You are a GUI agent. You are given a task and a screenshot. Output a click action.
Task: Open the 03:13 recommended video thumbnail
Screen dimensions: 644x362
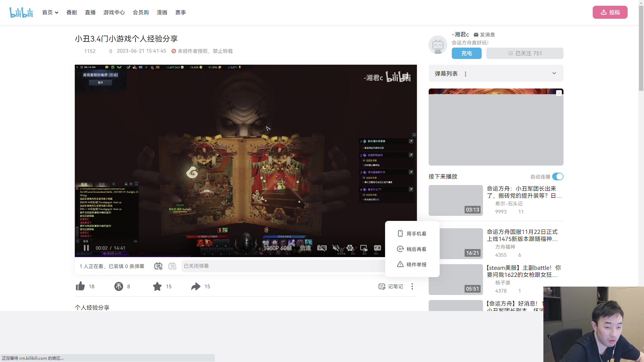pos(455,200)
